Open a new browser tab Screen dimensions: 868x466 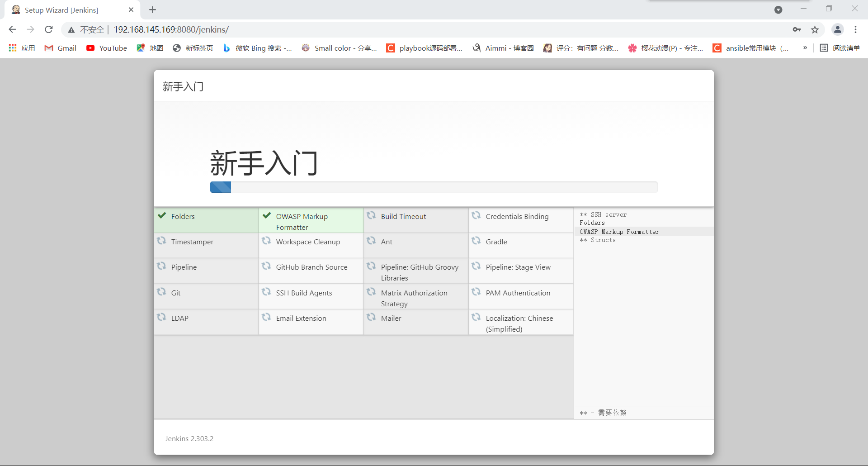click(152, 10)
